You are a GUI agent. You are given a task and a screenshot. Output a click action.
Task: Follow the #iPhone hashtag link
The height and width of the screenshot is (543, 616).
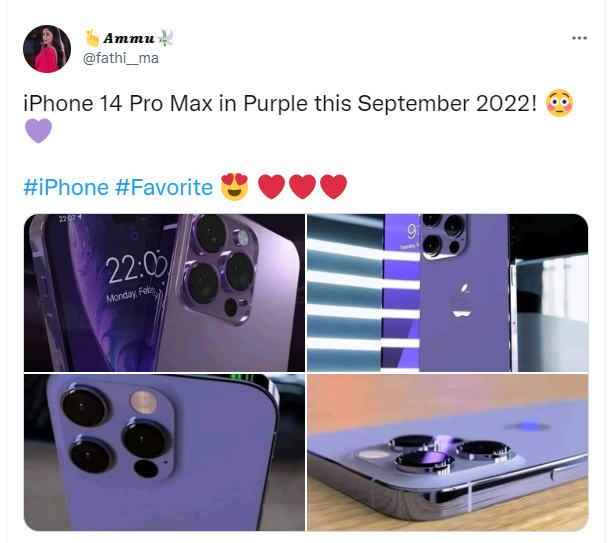66,187
